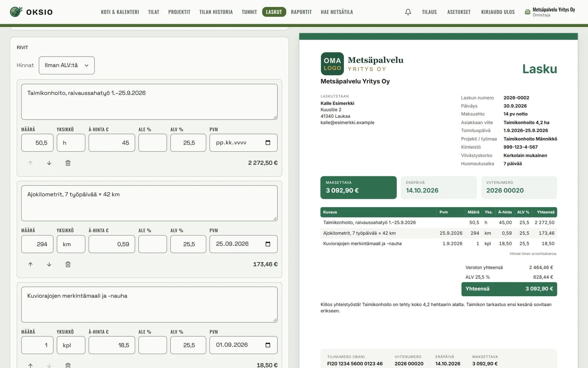588x368 pixels.
Task: Open calendar picker for pp.kk.vvvv date field
Action: [268, 143]
